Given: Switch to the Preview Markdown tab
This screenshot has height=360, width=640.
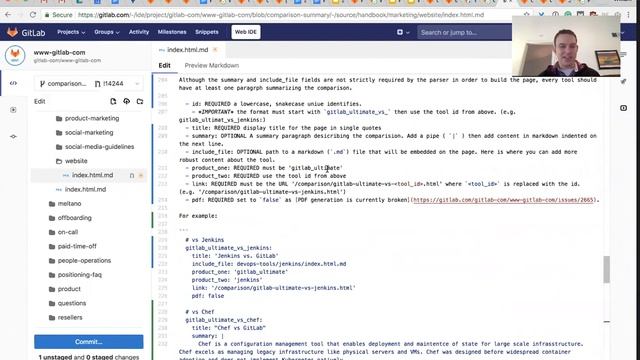Looking at the screenshot, I should (x=211, y=65).
